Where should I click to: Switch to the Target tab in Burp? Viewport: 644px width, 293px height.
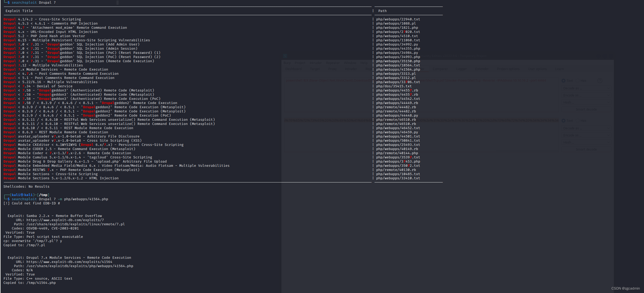point(315,69)
